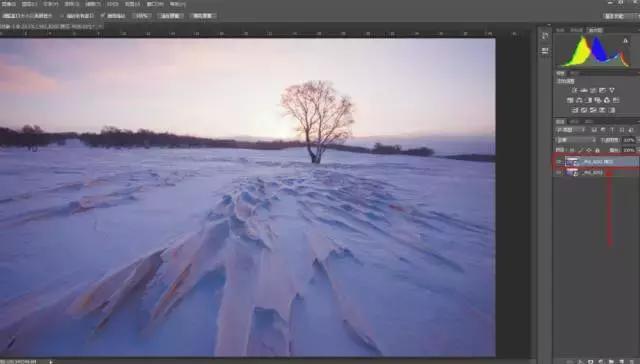This screenshot has height=364, width=640.
Task: Select the open document's title tab
Action: click(x=51, y=26)
